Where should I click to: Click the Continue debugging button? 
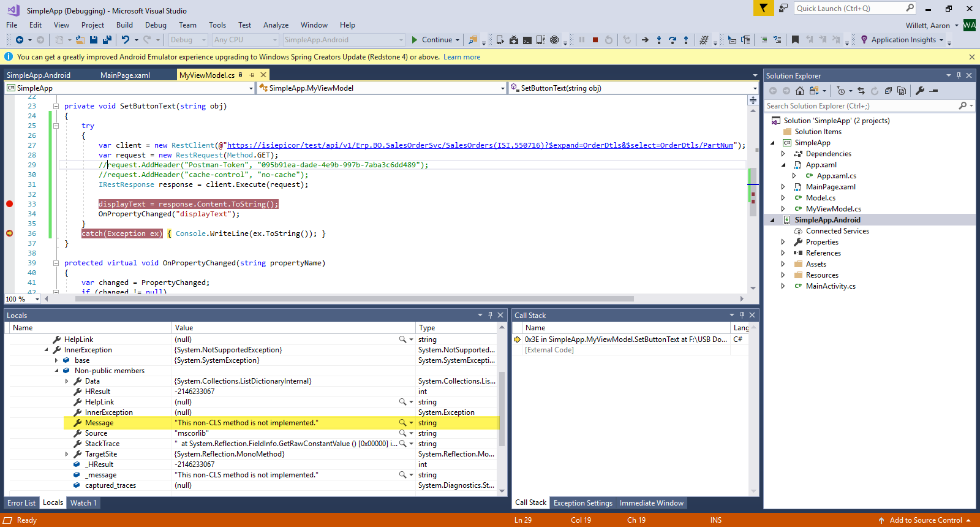point(431,40)
